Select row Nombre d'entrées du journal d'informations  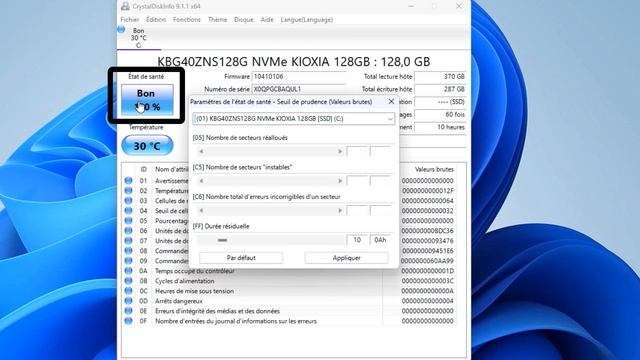289,321
